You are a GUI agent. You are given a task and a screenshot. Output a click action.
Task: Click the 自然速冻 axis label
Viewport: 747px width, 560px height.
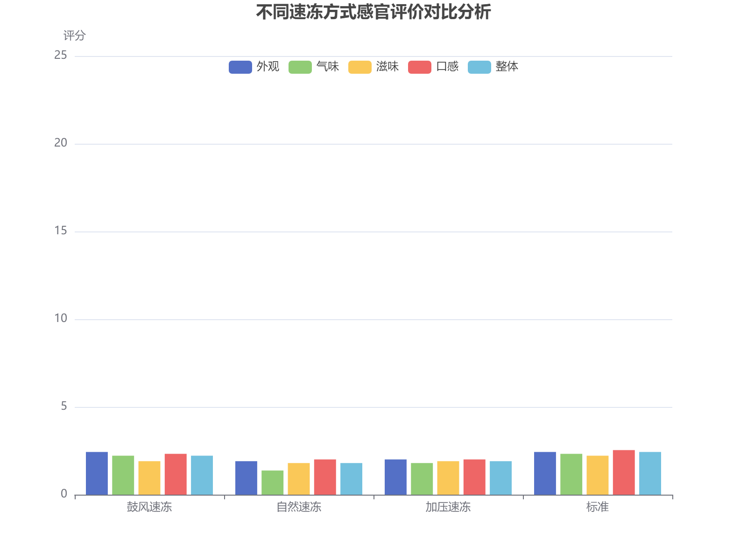tap(298, 507)
